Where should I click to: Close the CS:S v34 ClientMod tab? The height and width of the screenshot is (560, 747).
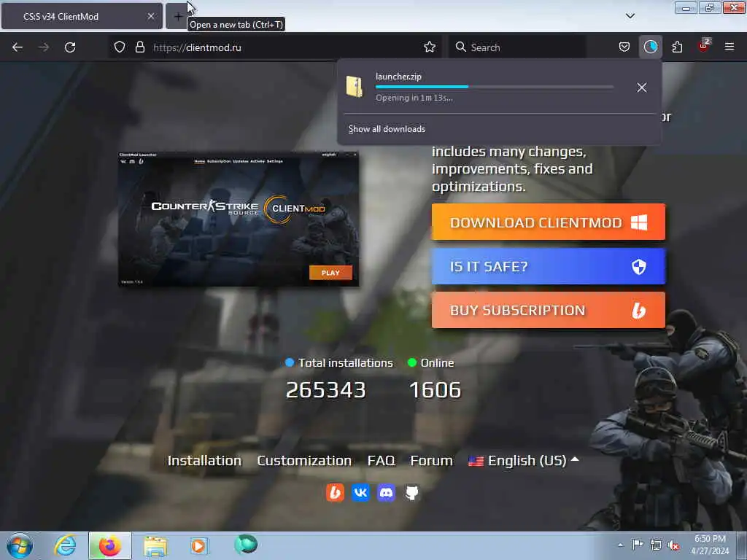coord(151,16)
